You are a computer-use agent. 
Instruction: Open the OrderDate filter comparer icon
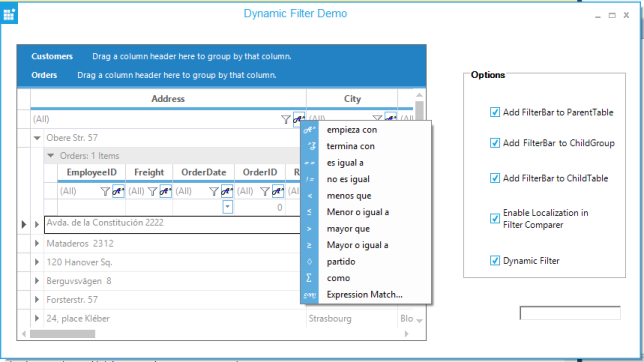[227, 191]
